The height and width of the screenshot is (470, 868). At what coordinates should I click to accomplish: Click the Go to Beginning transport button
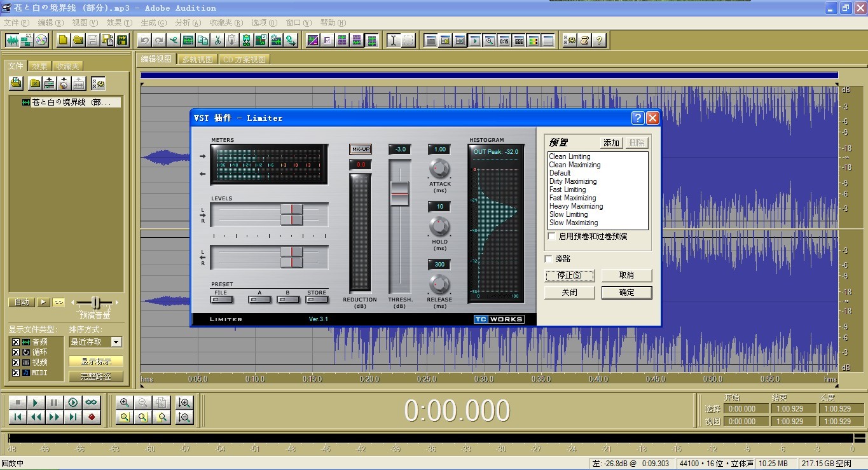pos(18,417)
